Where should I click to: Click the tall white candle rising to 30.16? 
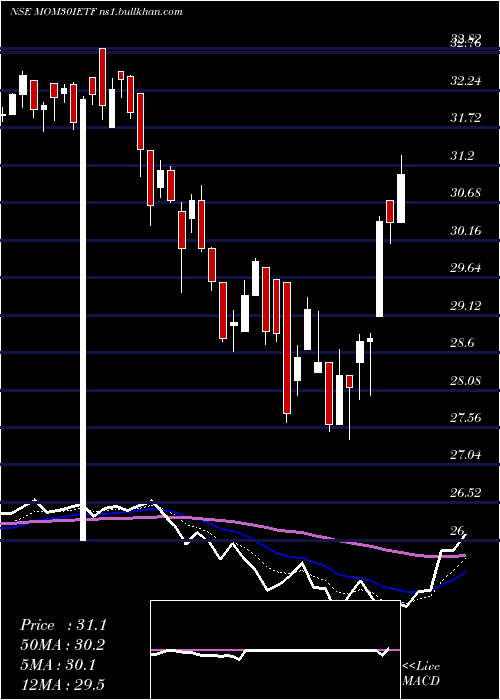(379, 269)
